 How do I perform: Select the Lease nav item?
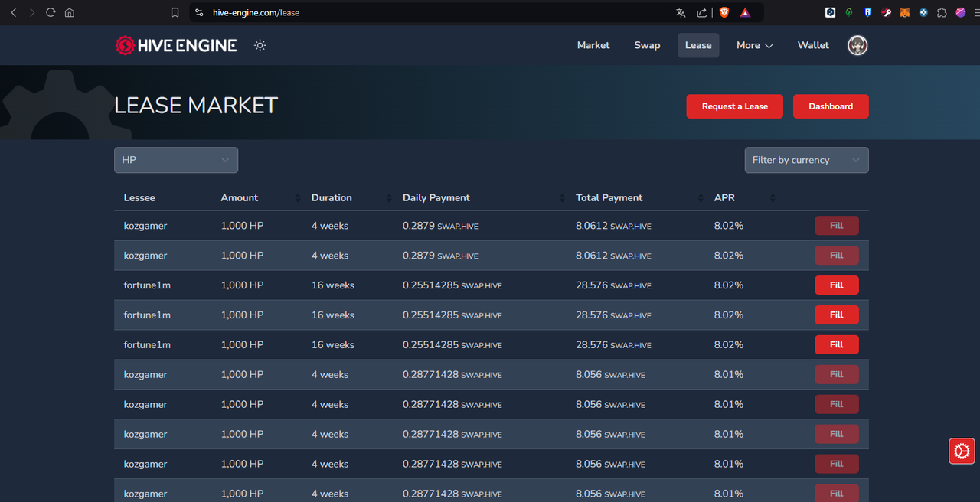698,46
